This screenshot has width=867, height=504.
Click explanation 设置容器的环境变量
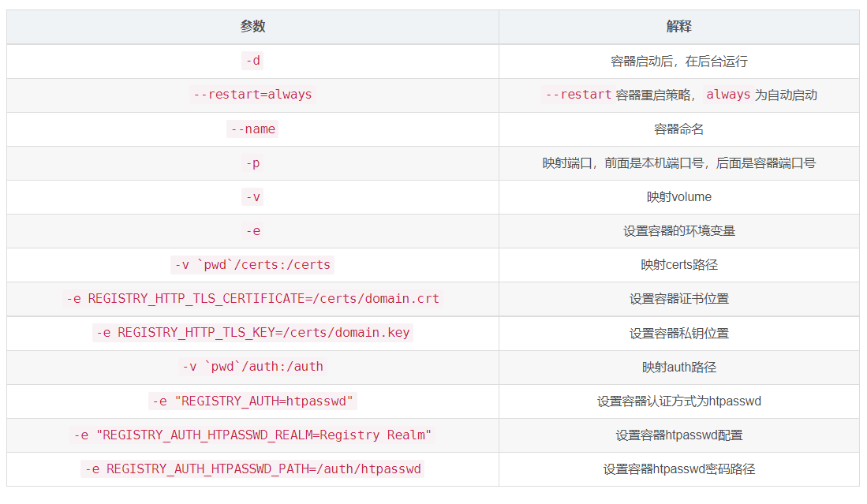(x=679, y=231)
